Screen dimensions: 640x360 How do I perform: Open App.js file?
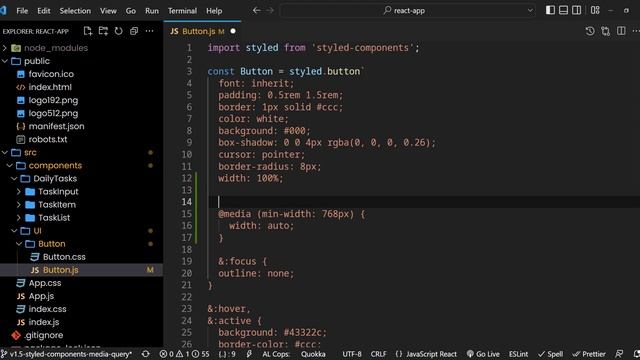pos(41,296)
